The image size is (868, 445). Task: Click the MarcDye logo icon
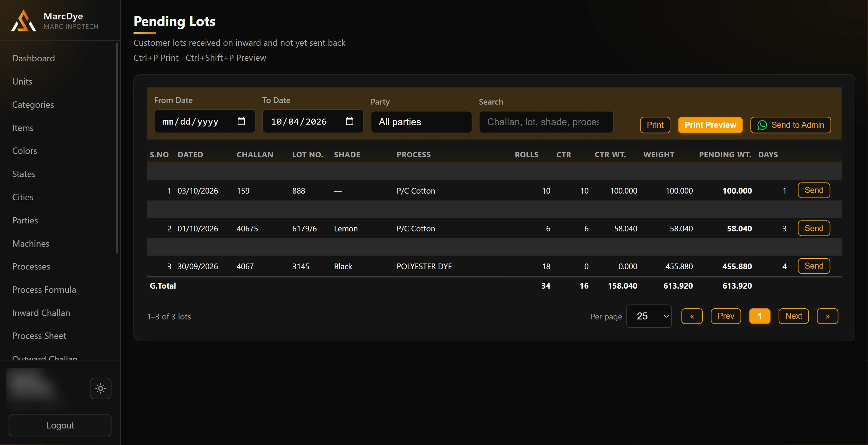tap(23, 21)
